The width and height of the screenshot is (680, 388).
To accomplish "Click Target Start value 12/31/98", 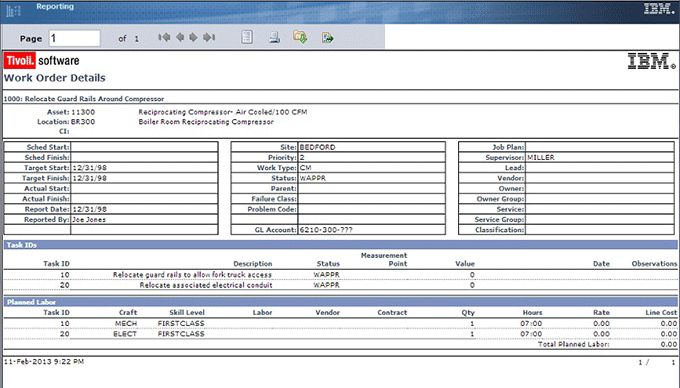I will pos(90,168).
